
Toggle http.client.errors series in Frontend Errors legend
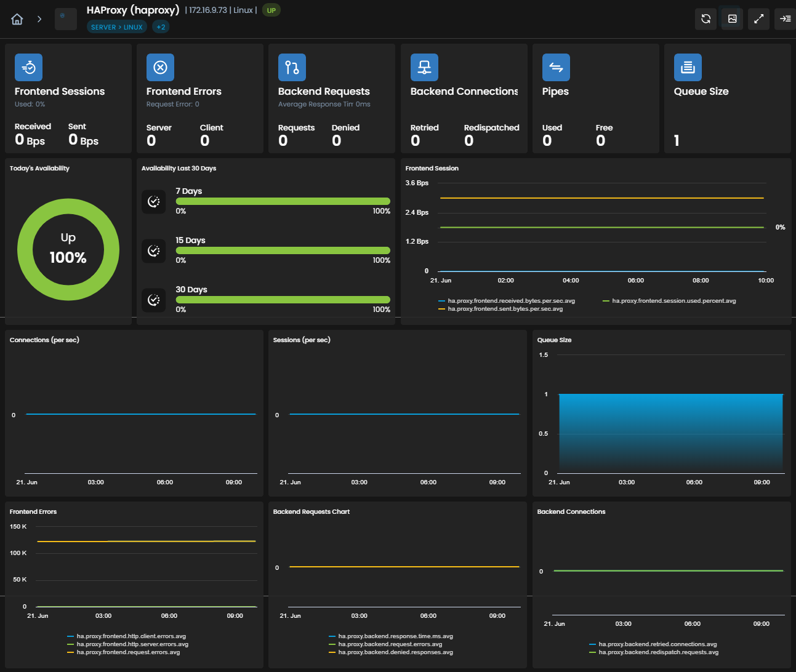(x=127, y=636)
